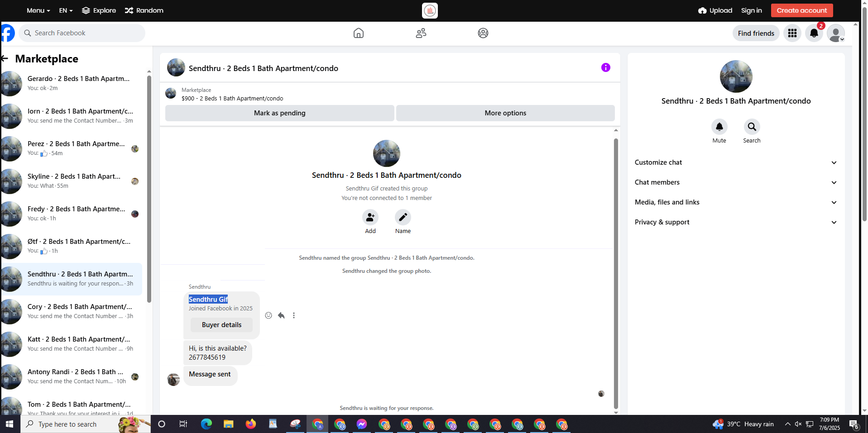The width and height of the screenshot is (868, 433).
Task: Expand Privacy & support section
Action: click(x=736, y=222)
